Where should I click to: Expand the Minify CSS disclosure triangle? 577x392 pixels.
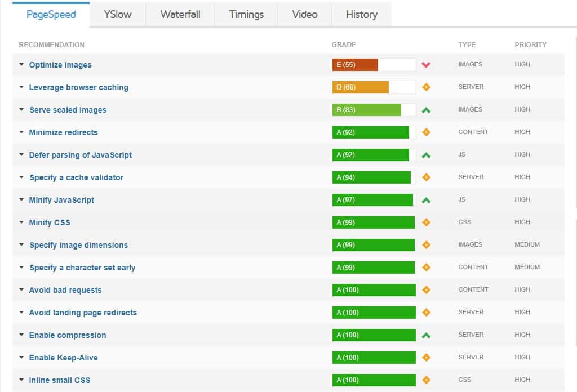(21, 222)
